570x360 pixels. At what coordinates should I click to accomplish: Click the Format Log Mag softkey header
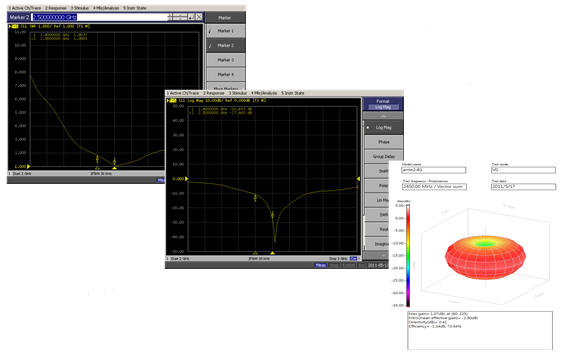[x=383, y=104]
